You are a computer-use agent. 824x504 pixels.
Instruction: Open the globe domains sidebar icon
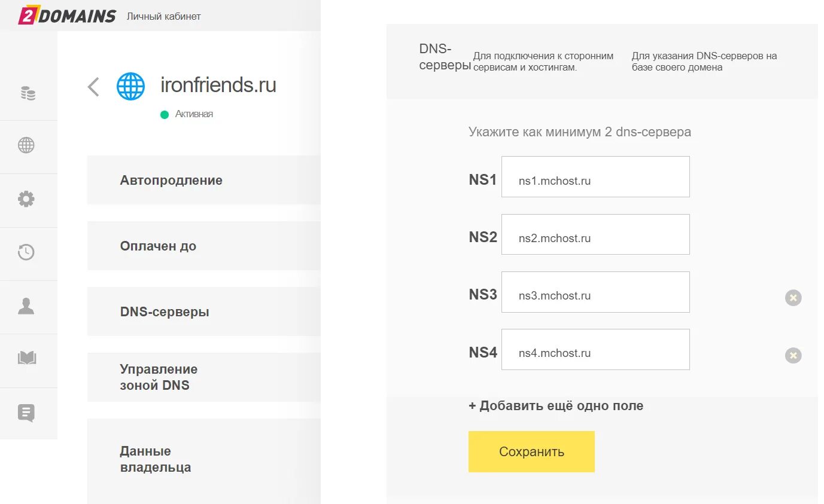(x=26, y=145)
